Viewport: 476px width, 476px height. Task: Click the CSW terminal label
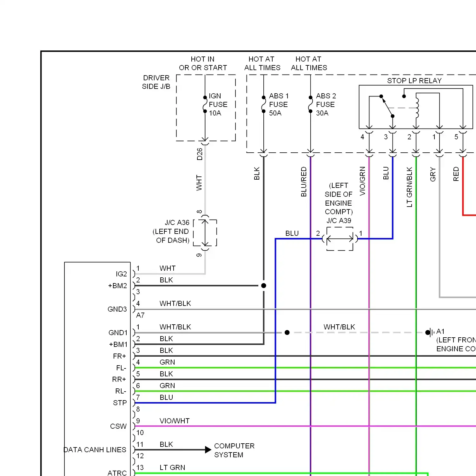point(118,426)
